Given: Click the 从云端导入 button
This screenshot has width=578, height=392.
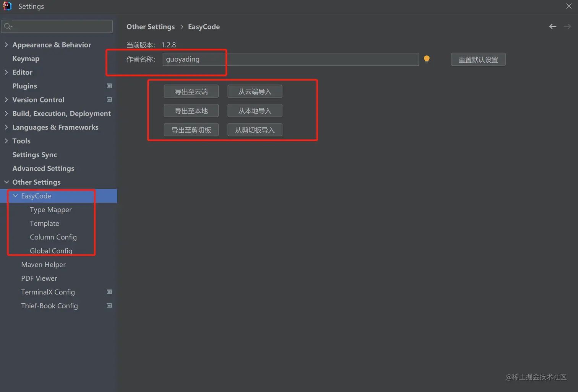Looking at the screenshot, I should click(255, 91).
